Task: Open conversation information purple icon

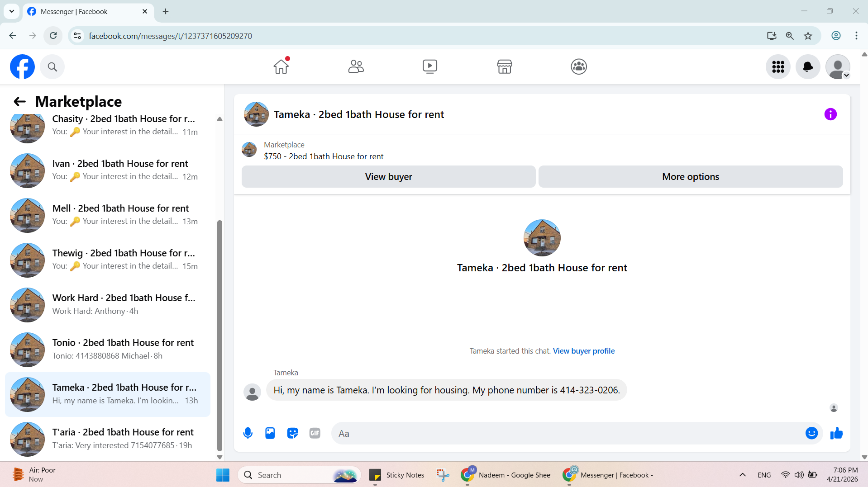Action: point(830,114)
